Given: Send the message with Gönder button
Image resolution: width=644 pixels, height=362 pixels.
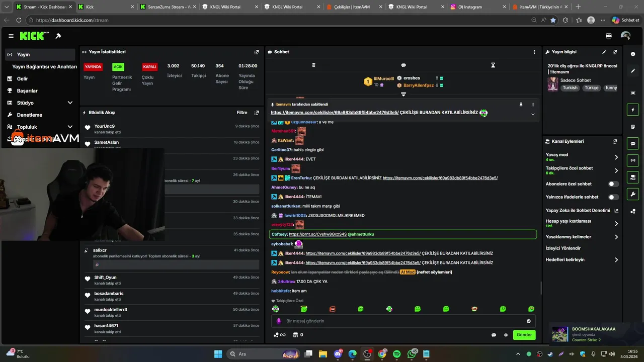Looking at the screenshot, I should 524,335.
